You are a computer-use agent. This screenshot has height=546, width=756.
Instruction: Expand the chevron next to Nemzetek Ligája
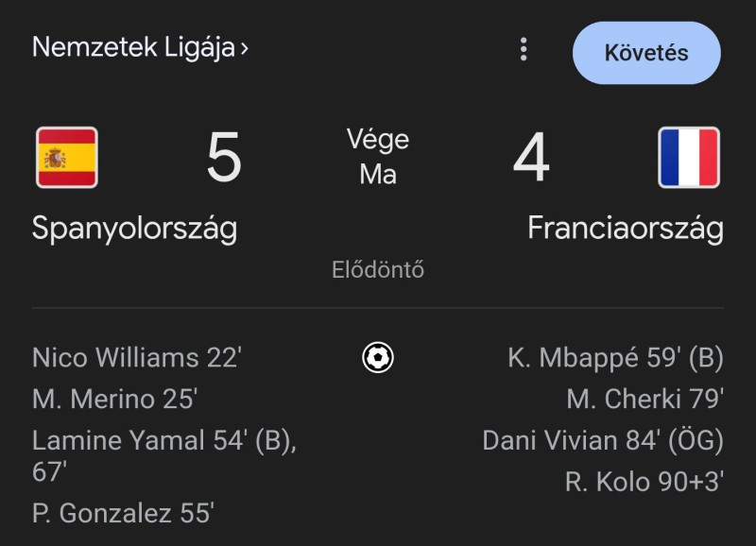pos(245,48)
